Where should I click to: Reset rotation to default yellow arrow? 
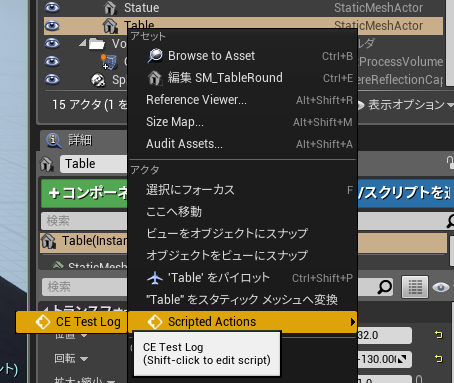tap(438, 359)
